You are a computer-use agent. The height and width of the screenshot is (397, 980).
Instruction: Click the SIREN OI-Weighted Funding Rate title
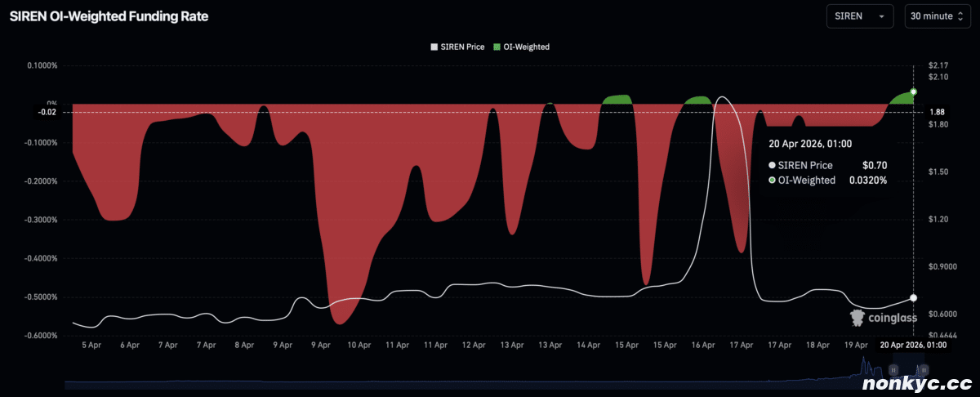click(109, 16)
